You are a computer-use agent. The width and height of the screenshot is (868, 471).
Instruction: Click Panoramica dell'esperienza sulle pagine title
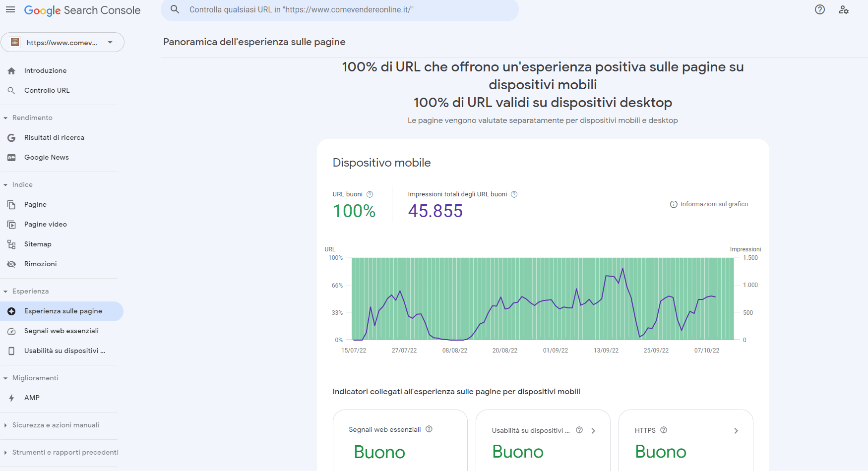pos(254,42)
